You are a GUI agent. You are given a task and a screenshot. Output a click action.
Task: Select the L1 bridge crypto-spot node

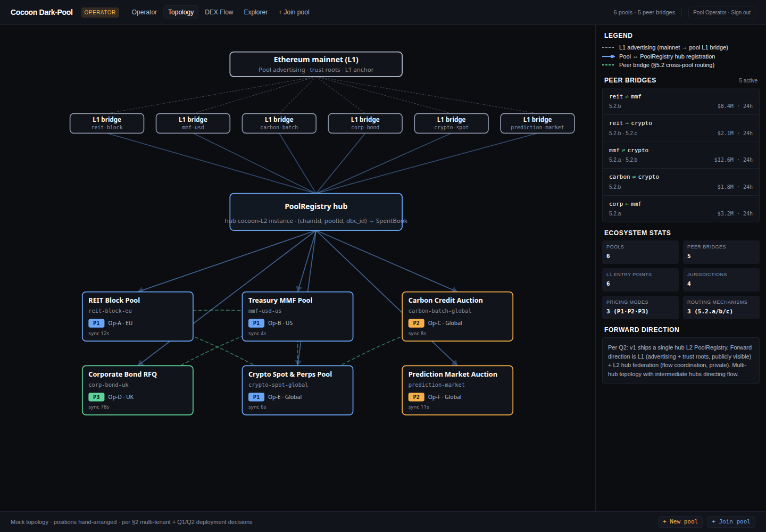(452, 123)
